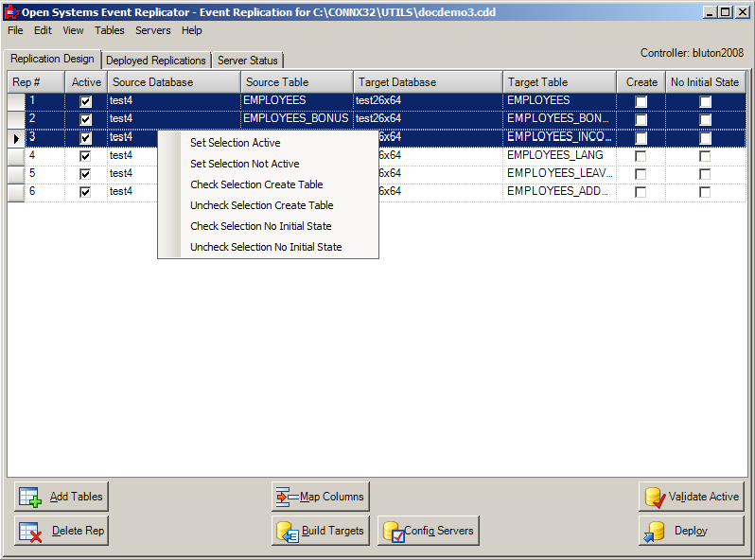Check No Initial State for replication 5

tap(705, 174)
